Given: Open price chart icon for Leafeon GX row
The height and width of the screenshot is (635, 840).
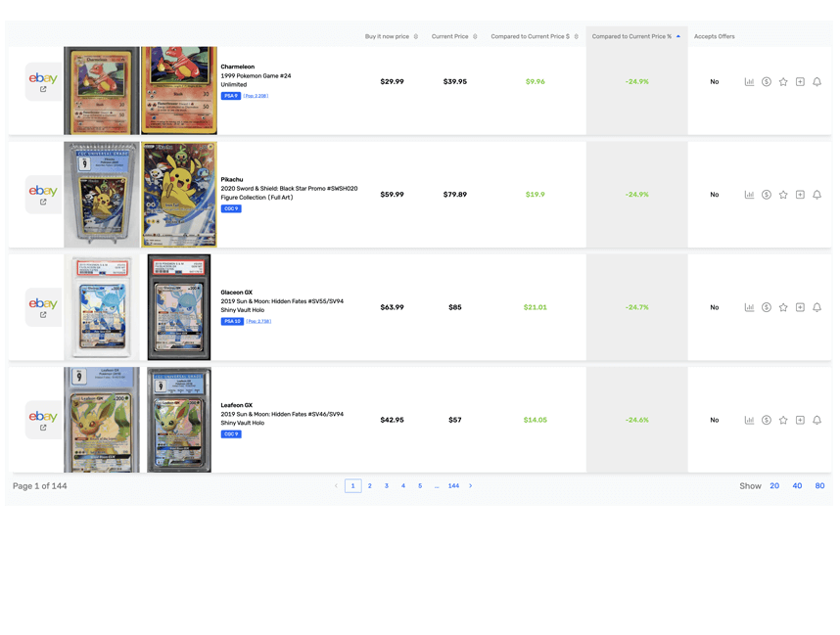Looking at the screenshot, I should (749, 420).
